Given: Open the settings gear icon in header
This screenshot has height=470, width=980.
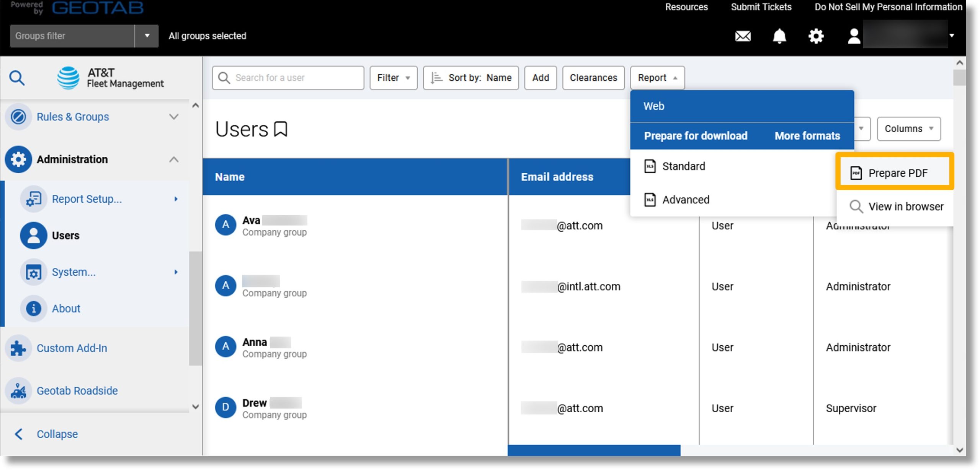Looking at the screenshot, I should 816,36.
